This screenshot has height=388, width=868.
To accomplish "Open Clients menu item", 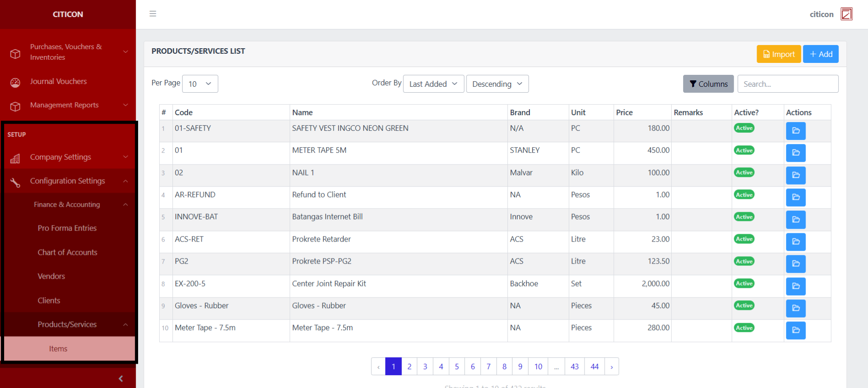I will 49,301.
